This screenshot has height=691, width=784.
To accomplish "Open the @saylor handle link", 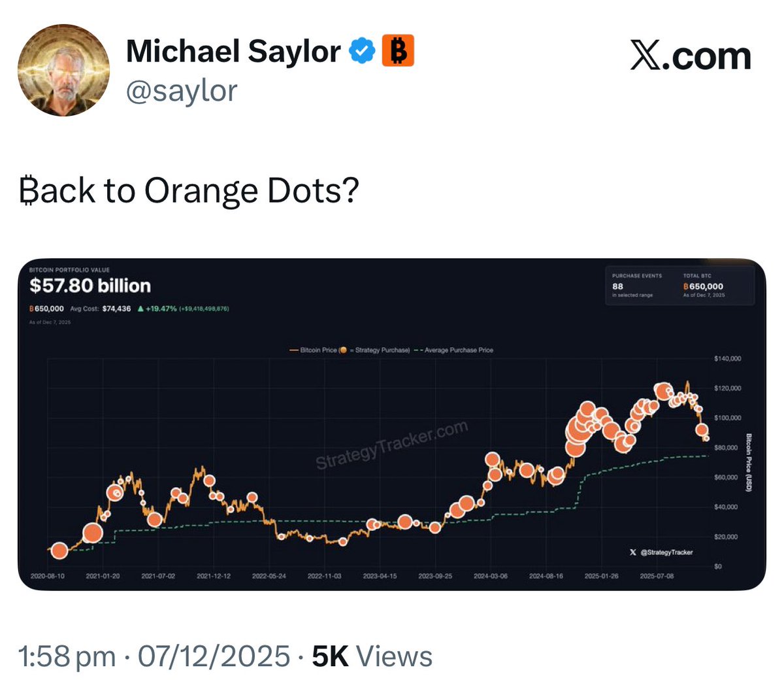I will [181, 90].
